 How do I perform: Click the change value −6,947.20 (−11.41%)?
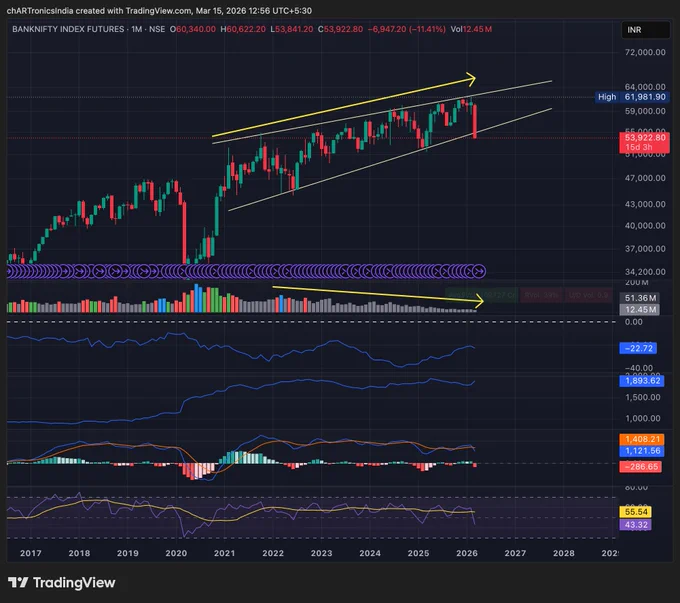[x=406, y=29]
